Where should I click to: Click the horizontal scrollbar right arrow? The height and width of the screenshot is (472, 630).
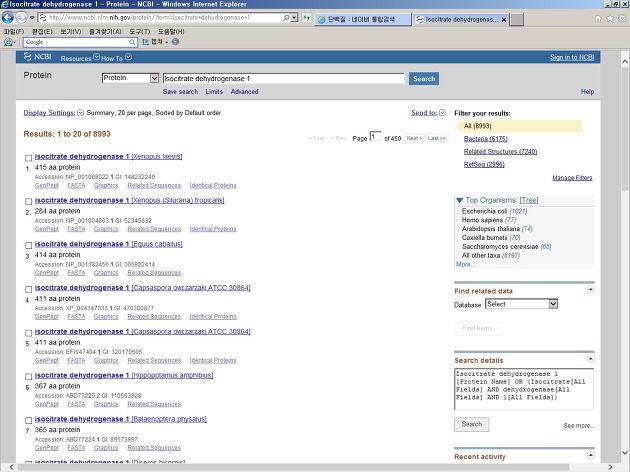[x=611, y=467]
